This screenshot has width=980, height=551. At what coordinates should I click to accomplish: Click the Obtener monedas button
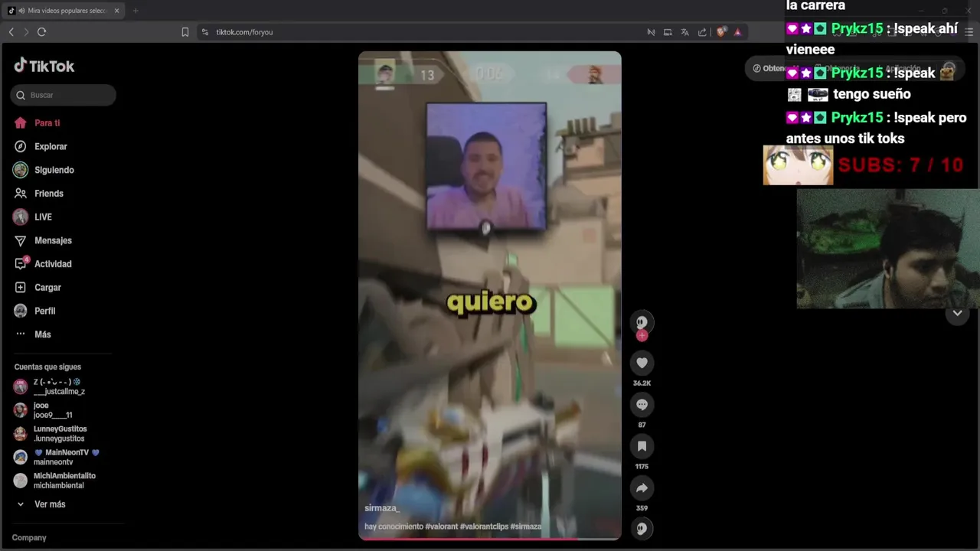pyautogui.click(x=773, y=68)
